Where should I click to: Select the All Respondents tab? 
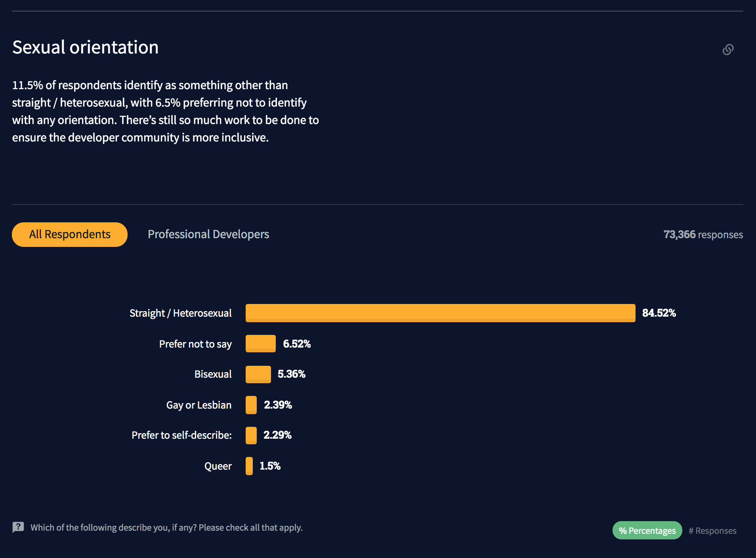70,235
